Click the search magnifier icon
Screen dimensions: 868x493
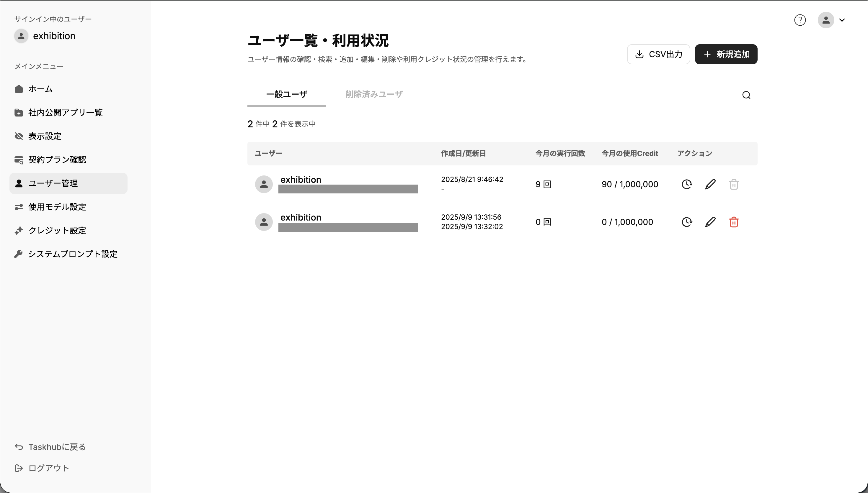coord(746,95)
